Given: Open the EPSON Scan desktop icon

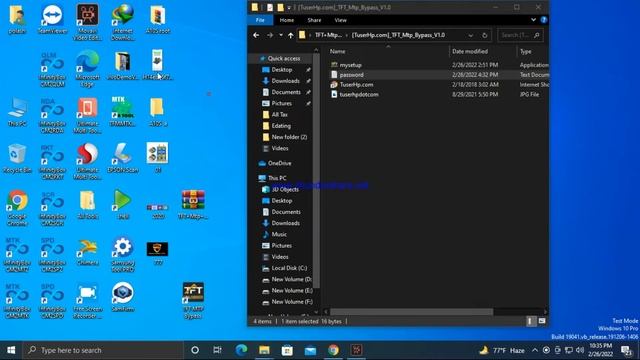Looking at the screenshot, I should 122,158.
